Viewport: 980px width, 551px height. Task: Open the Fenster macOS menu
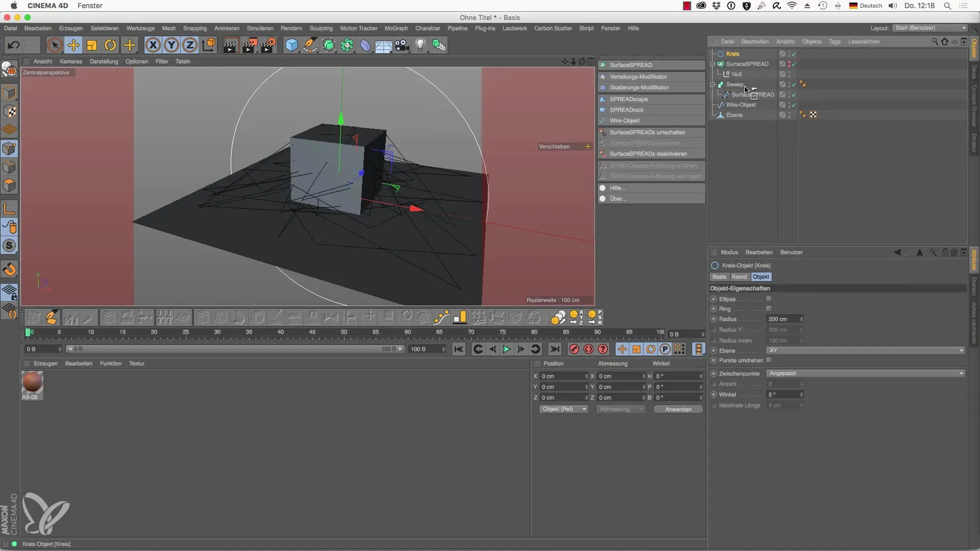point(90,6)
